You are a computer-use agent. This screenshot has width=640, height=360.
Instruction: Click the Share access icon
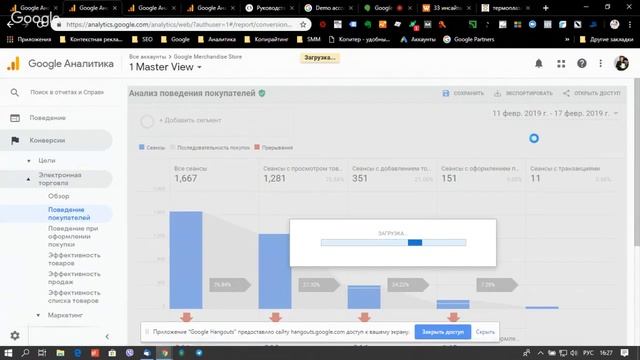(x=566, y=93)
